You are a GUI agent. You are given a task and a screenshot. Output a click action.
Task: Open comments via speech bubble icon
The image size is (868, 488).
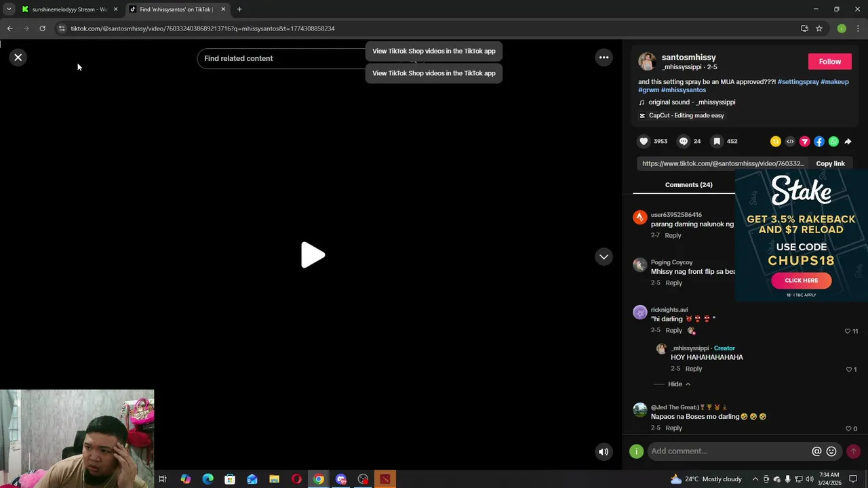click(684, 142)
